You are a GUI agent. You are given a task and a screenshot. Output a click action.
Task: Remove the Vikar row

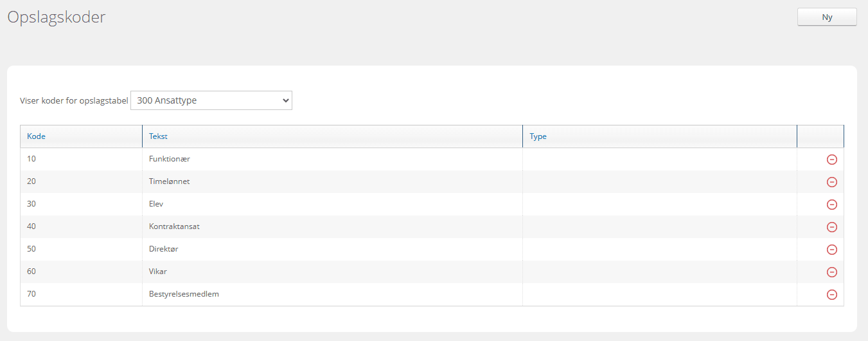coord(831,272)
